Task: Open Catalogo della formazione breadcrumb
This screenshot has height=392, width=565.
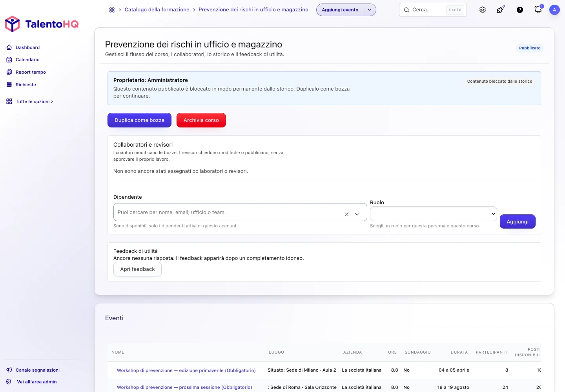Action: point(157,10)
